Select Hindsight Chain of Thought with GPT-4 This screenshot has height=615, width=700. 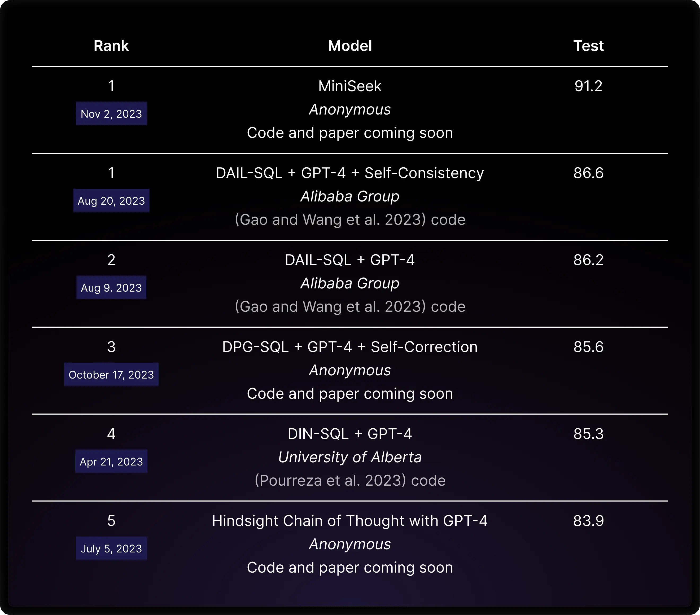[x=350, y=521]
